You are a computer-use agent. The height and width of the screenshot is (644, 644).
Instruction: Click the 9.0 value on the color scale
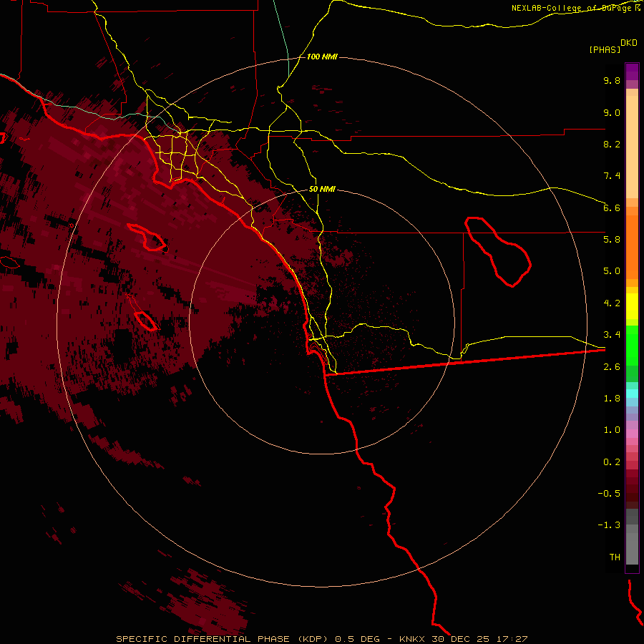point(612,112)
